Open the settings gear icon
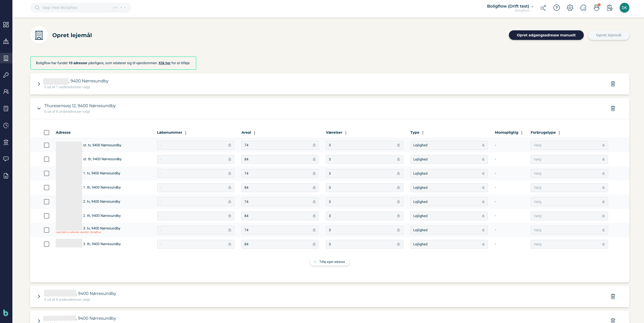The width and height of the screenshot is (644, 323). click(570, 8)
